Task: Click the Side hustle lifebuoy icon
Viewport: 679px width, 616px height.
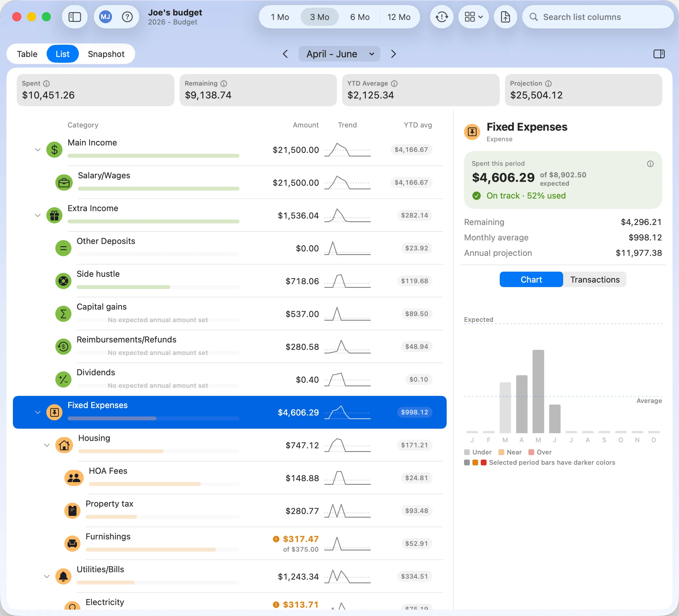Action: tap(63, 281)
